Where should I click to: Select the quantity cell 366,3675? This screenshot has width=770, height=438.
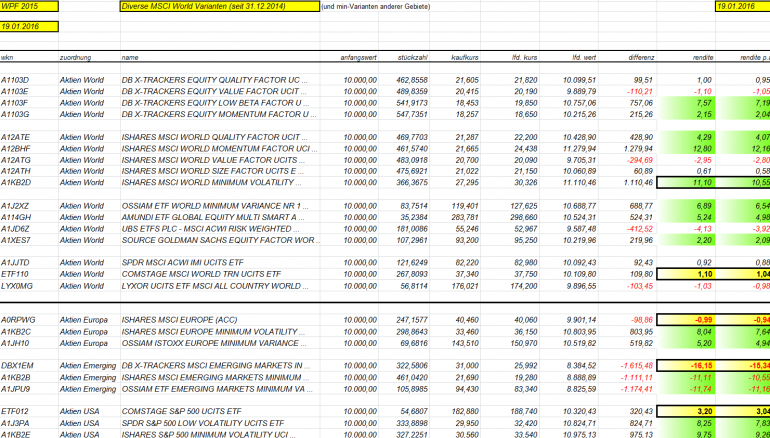point(404,182)
